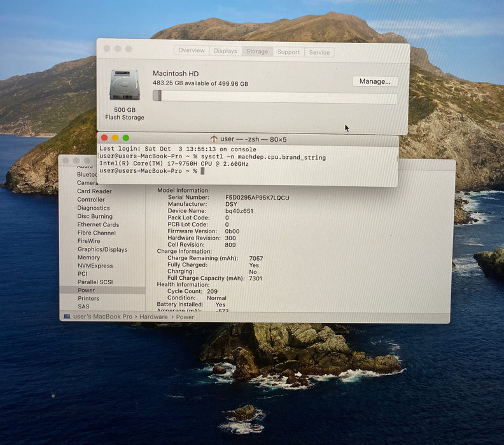Click "483.25 GB available of 499.96 GB" text
Image resolution: width=504 pixels, height=445 pixels.
(x=200, y=83)
